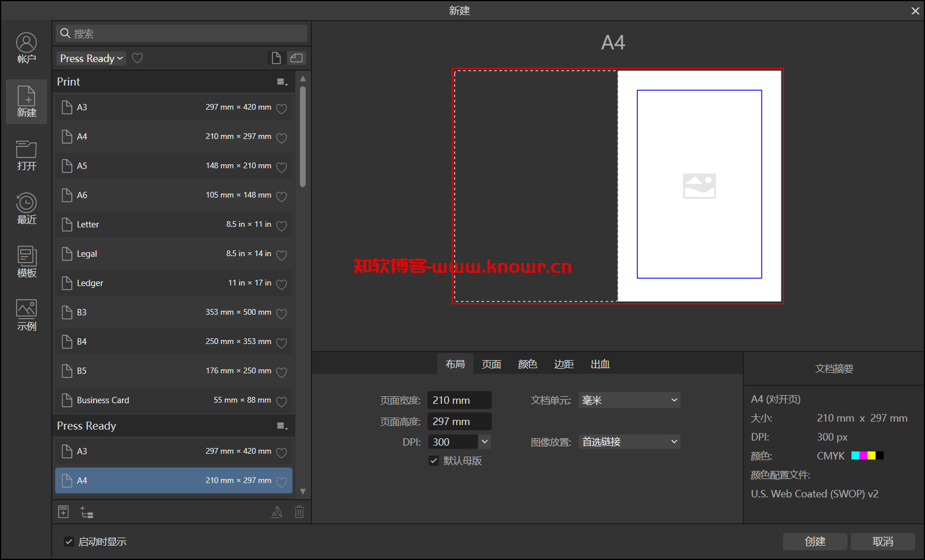Toggle the 启动时显示 checkbox

(x=69, y=542)
